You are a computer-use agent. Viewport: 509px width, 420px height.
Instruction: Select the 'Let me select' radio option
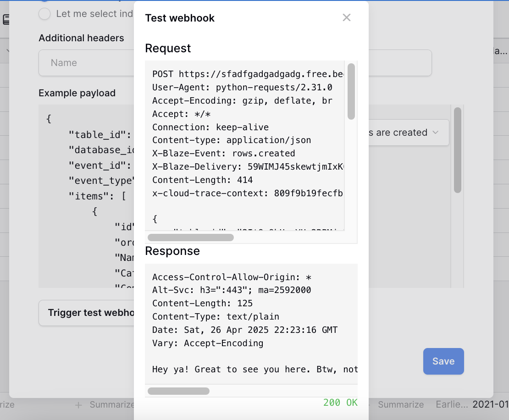[44, 14]
